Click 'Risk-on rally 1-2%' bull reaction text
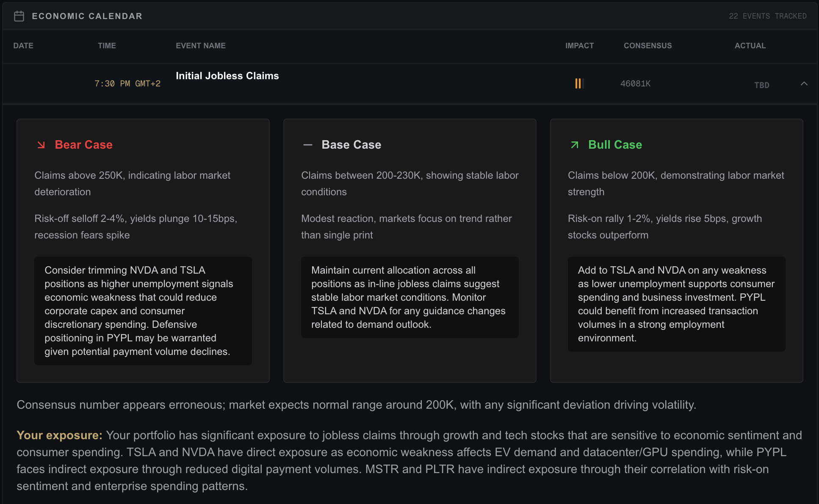The height and width of the screenshot is (504, 819). 665,227
